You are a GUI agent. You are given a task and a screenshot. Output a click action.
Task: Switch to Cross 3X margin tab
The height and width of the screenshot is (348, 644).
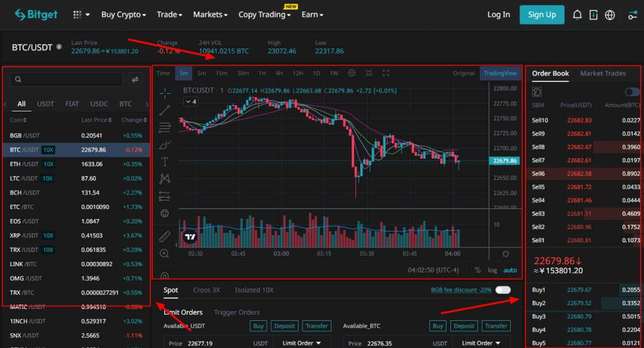206,290
